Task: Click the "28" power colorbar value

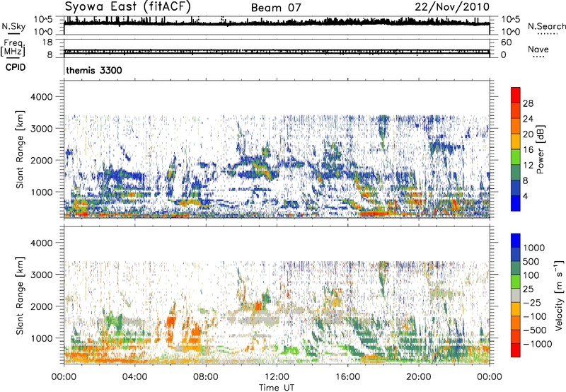Action: point(528,103)
